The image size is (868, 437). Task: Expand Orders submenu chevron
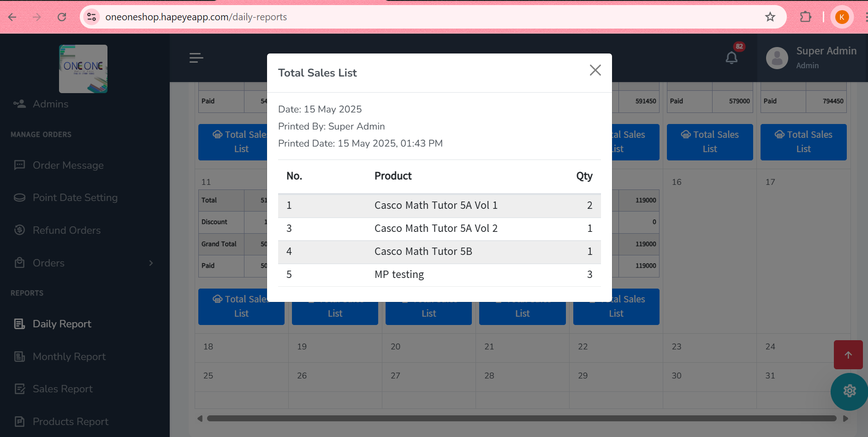(151, 263)
